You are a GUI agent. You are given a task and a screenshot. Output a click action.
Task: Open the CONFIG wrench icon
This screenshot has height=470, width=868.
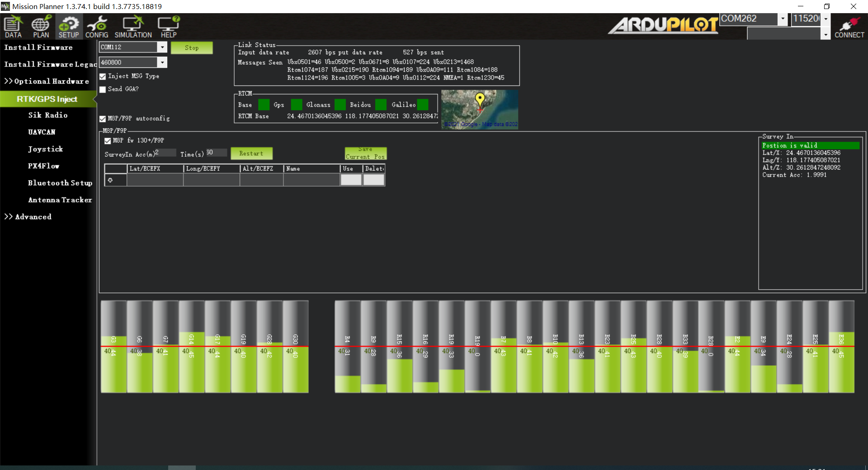(97, 27)
